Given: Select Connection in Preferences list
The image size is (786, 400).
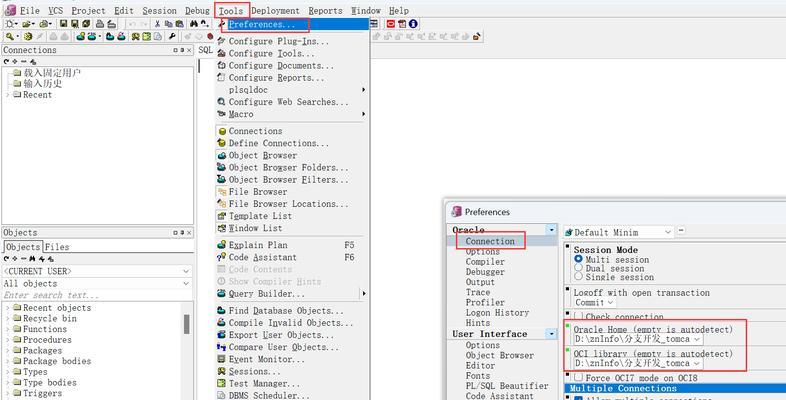Looking at the screenshot, I should coord(490,241).
